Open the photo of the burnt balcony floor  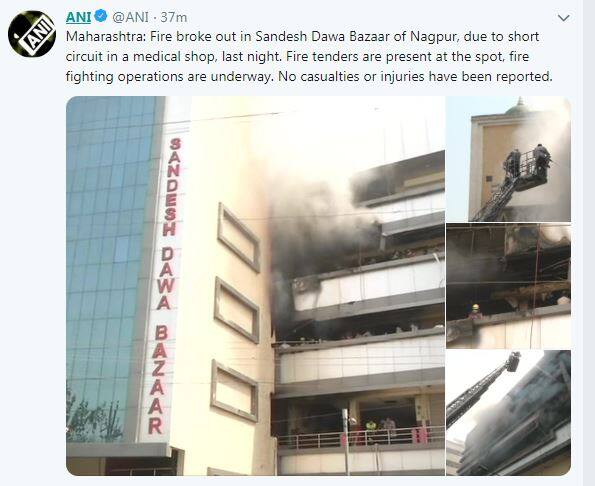pos(508,286)
